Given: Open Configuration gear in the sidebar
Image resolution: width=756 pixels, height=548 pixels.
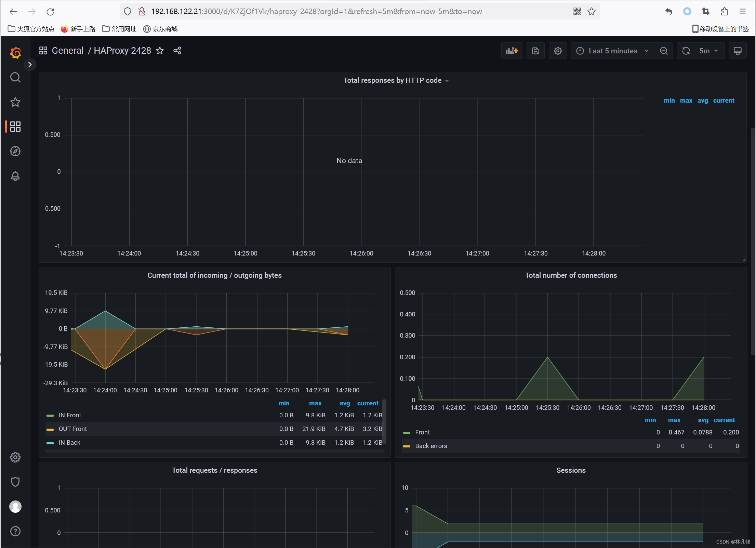Looking at the screenshot, I should click(x=15, y=457).
